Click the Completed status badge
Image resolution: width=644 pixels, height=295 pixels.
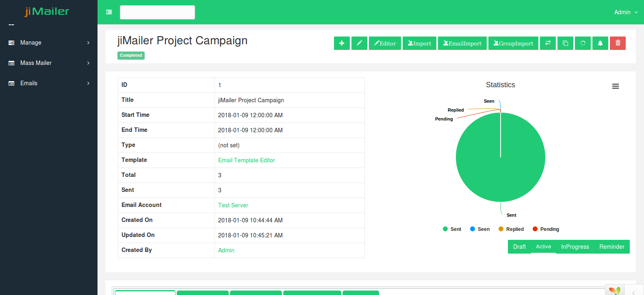(131, 56)
